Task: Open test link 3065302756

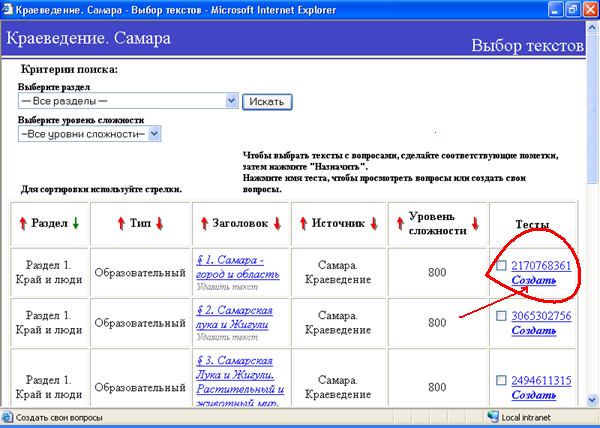Action: pos(541,316)
